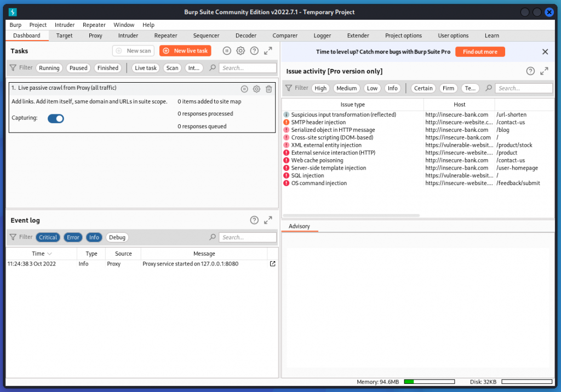Click the Issue activity search magnifier icon
Image resolution: width=561 pixels, height=392 pixels.
[488, 88]
